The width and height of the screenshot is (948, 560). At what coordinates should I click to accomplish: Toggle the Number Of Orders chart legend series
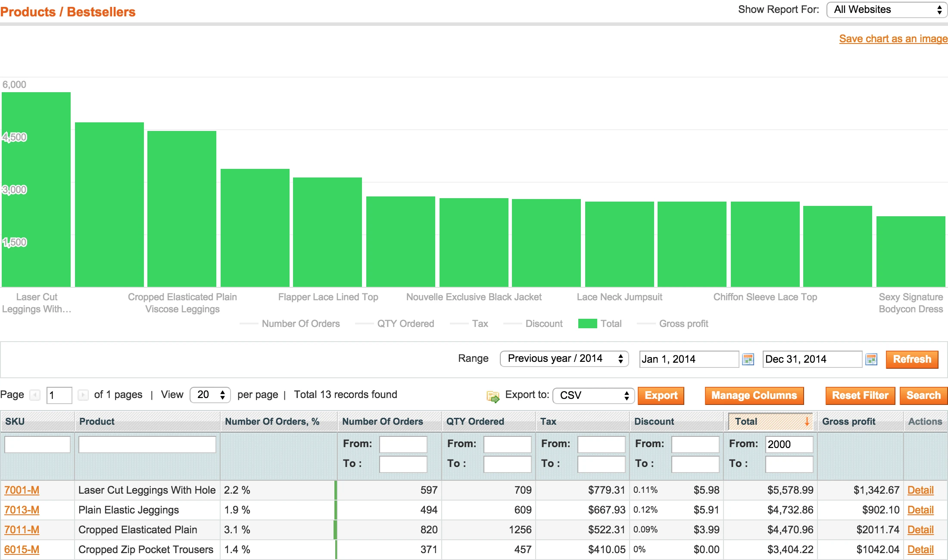pyautogui.click(x=300, y=324)
